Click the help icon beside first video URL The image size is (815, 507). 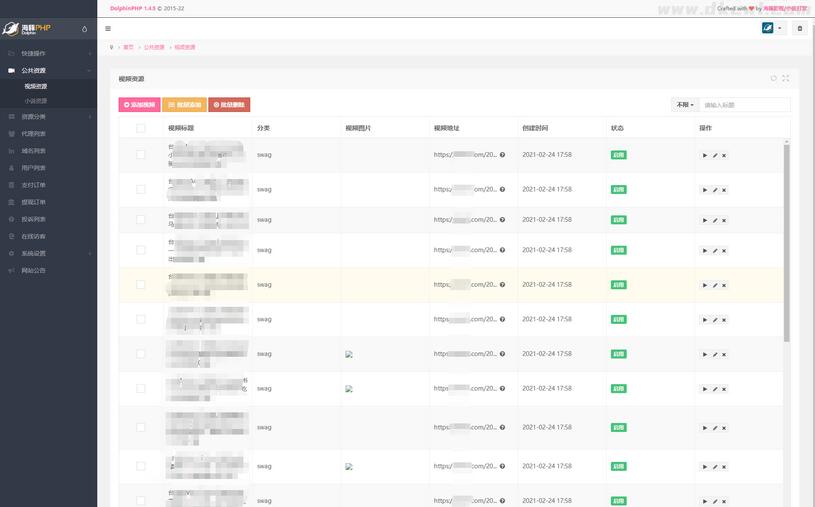tap(502, 155)
